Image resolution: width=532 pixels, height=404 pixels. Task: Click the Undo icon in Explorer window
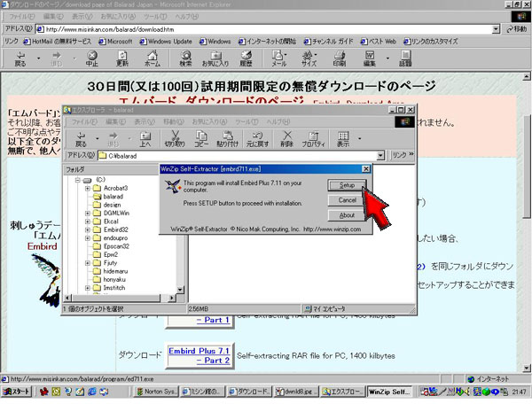click(x=257, y=139)
